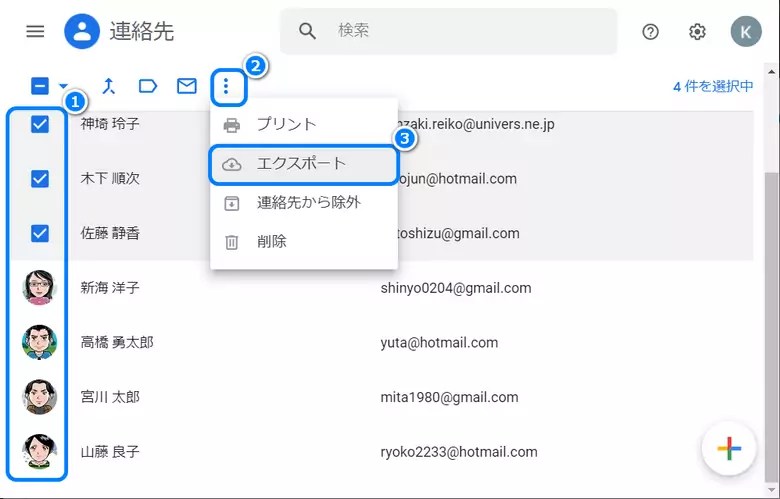Uncheck the checkbox for 木下 順次
Viewport: 780px width, 499px height.
40,179
